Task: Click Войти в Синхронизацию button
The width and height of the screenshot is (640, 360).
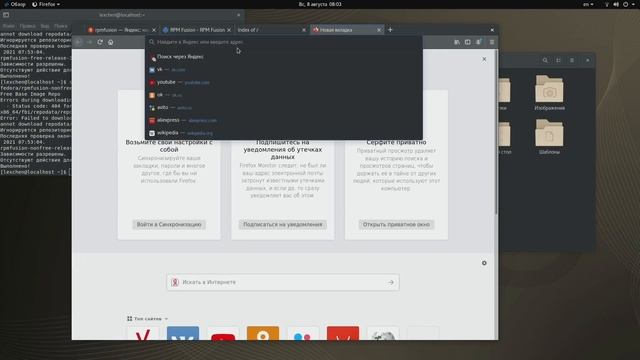Action: coord(169,224)
